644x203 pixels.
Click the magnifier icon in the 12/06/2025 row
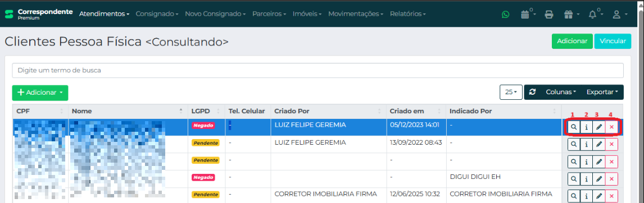click(574, 196)
